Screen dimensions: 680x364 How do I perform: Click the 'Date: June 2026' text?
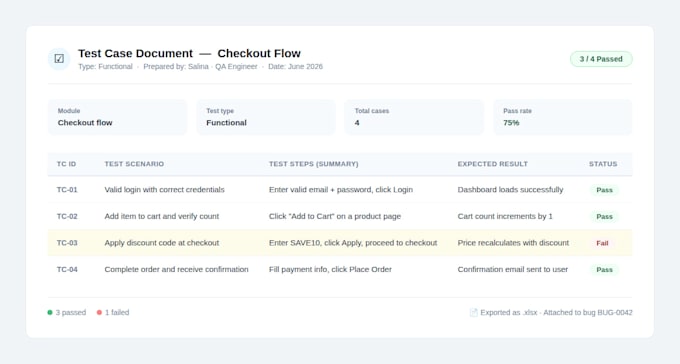(x=295, y=66)
